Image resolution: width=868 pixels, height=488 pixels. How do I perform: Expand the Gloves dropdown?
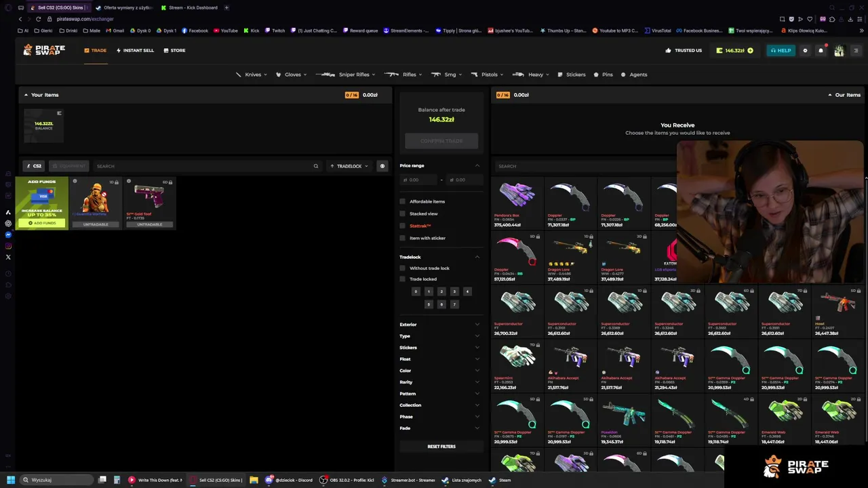pyautogui.click(x=292, y=75)
